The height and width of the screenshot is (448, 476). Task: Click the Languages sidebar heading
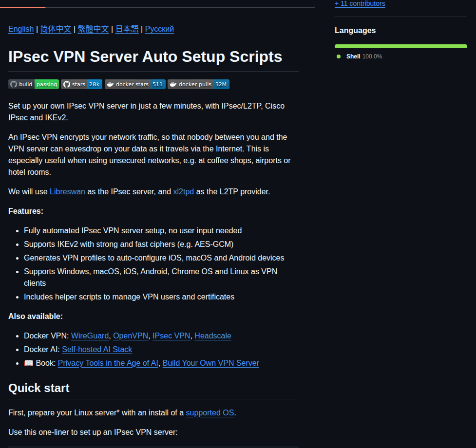pyautogui.click(x=355, y=31)
